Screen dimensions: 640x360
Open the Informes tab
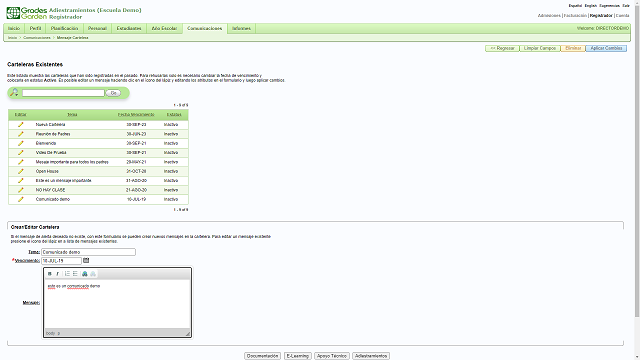coord(241,29)
